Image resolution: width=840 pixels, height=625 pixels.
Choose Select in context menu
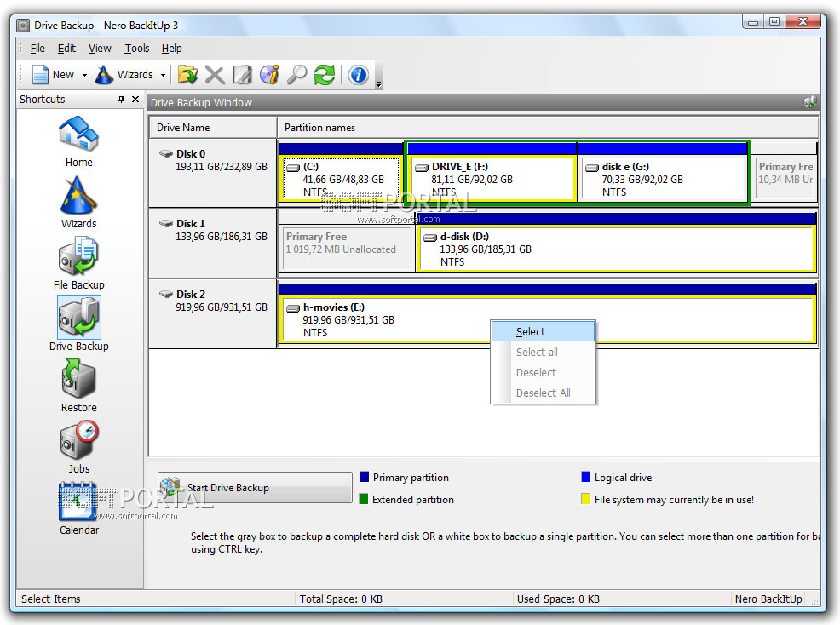pos(543,331)
